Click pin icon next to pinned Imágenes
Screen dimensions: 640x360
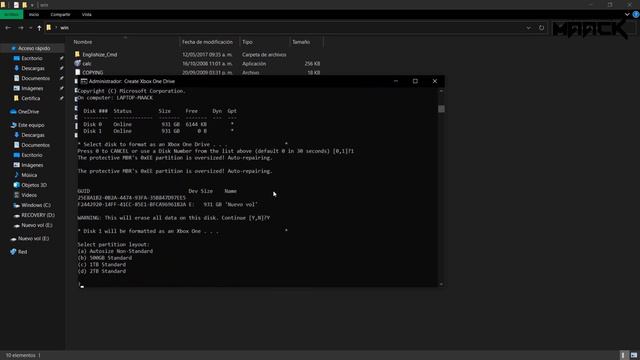(61, 88)
